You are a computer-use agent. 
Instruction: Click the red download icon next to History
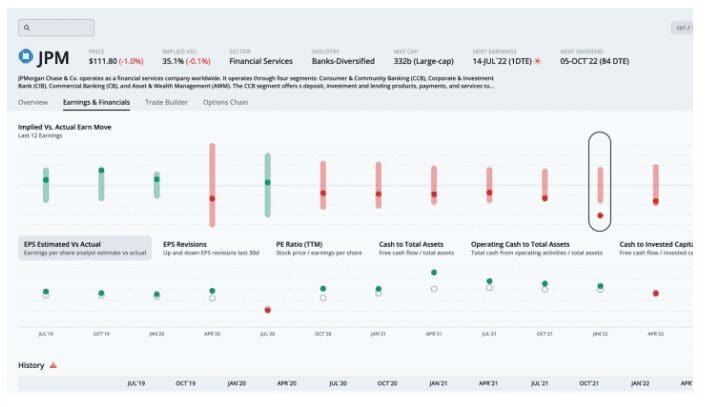pyautogui.click(x=53, y=365)
